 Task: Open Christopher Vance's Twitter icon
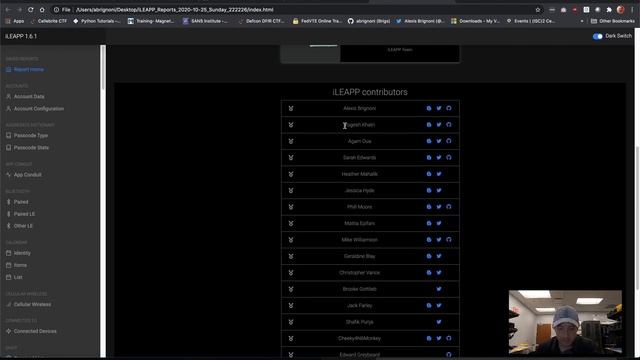point(439,273)
